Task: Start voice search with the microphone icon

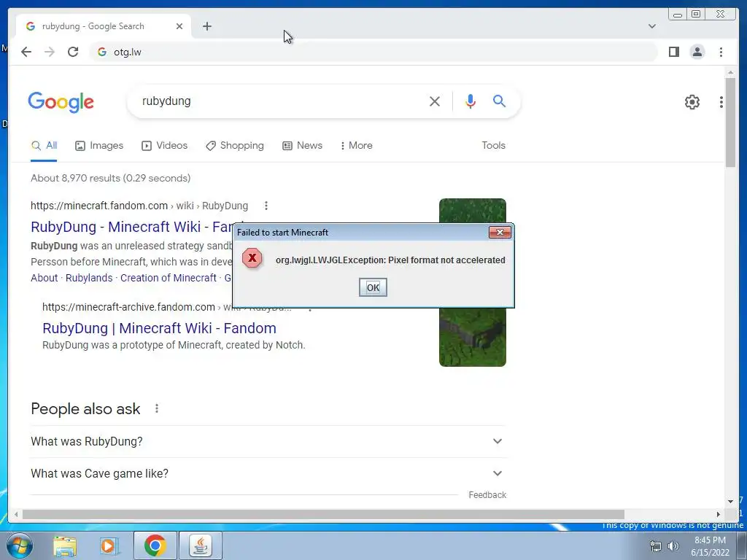Action: click(x=471, y=101)
